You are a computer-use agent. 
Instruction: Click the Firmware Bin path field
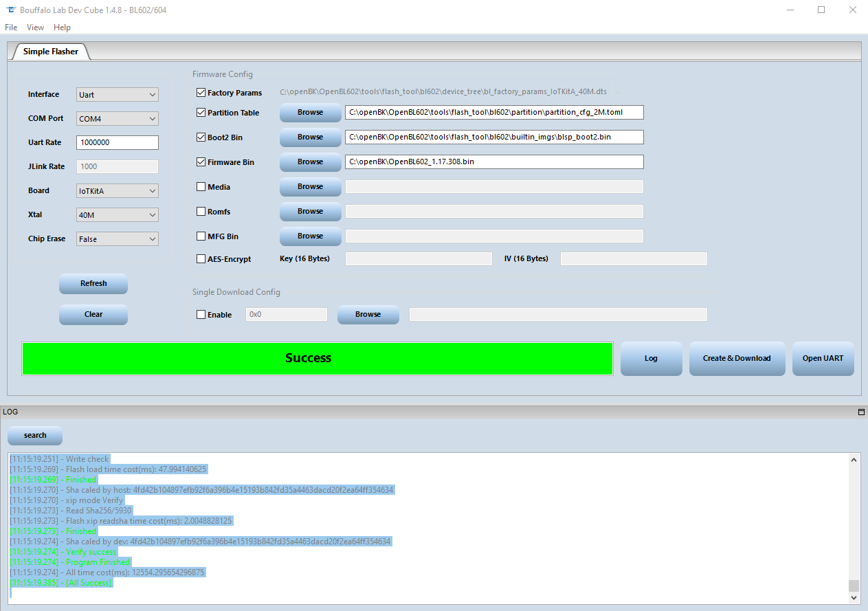494,162
